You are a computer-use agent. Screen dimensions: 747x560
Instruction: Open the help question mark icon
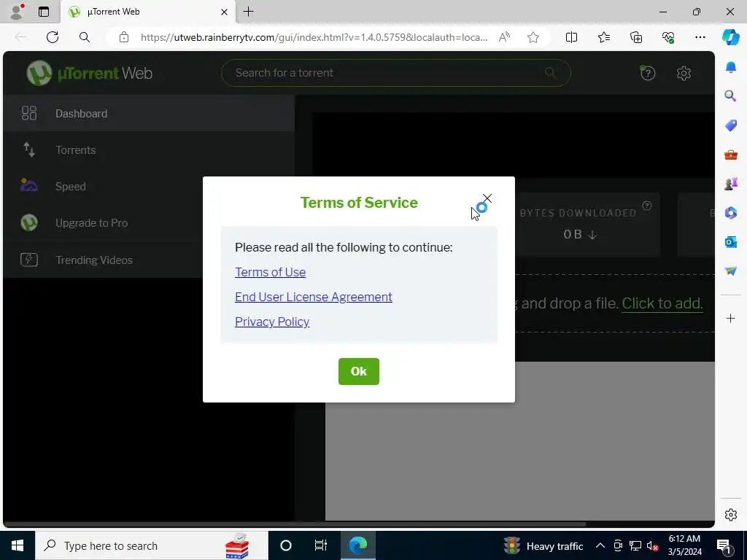[x=648, y=73]
